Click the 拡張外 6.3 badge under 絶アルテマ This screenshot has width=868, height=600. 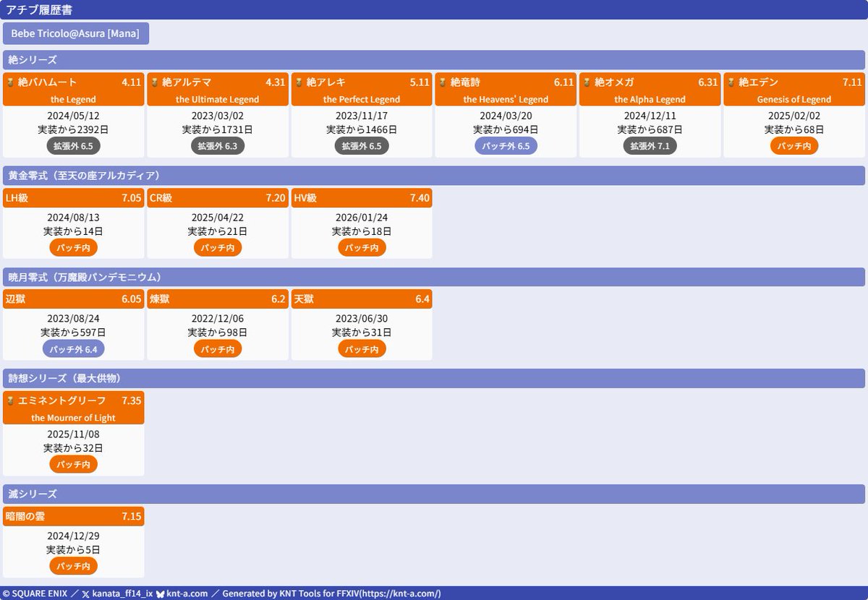[218, 146]
